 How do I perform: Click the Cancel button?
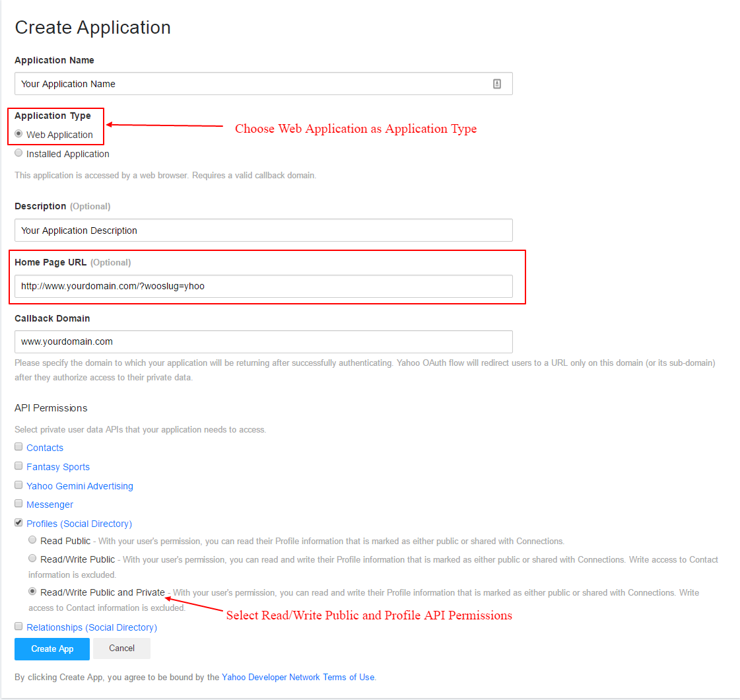pos(121,648)
